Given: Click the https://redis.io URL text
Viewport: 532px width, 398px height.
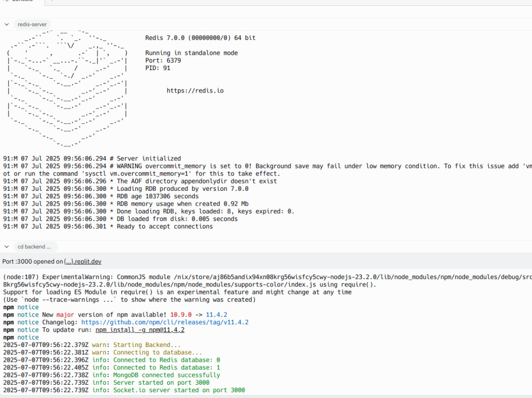Looking at the screenshot, I should click(x=195, y=90).
